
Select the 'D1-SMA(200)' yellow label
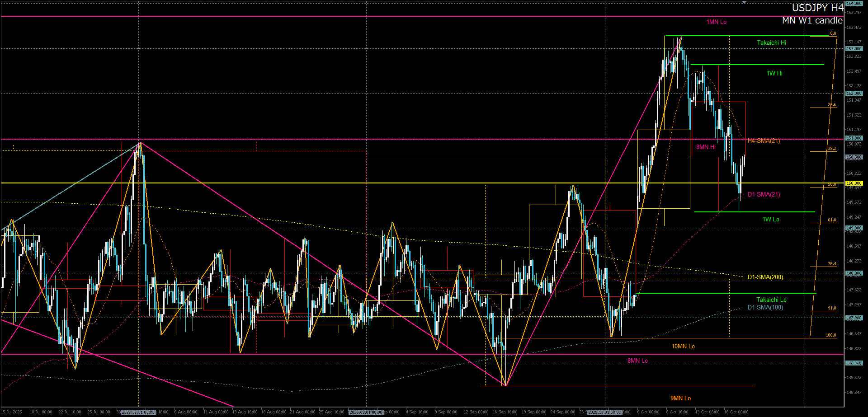(x=765, y=277)
